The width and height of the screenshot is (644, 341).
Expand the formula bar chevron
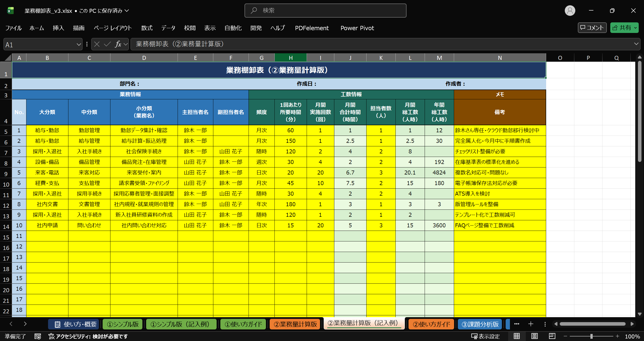pos(636,44)
